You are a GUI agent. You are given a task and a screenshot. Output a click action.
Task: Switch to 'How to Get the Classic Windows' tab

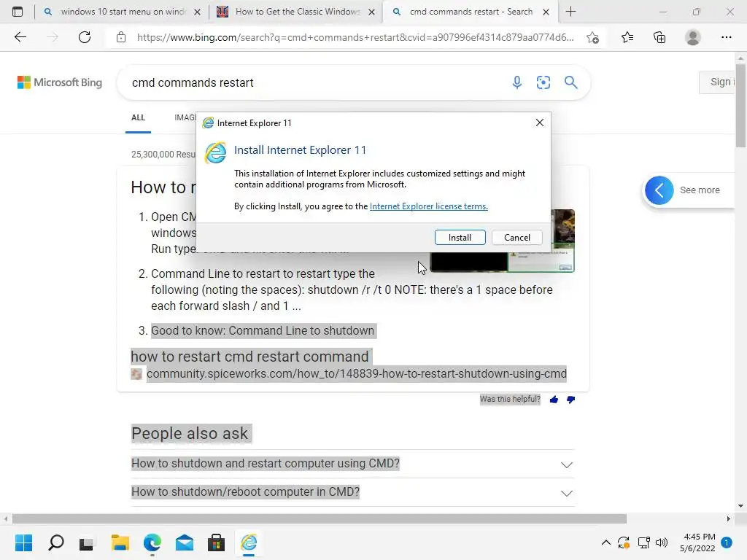tap(295, 12)
